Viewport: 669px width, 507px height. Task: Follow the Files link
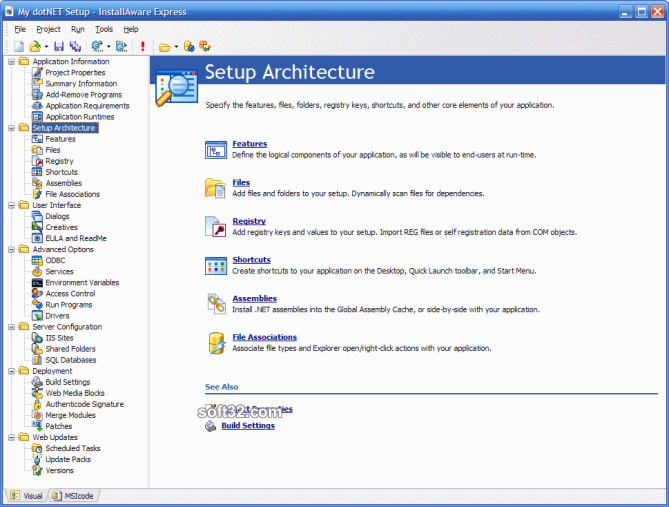point(241,182)
